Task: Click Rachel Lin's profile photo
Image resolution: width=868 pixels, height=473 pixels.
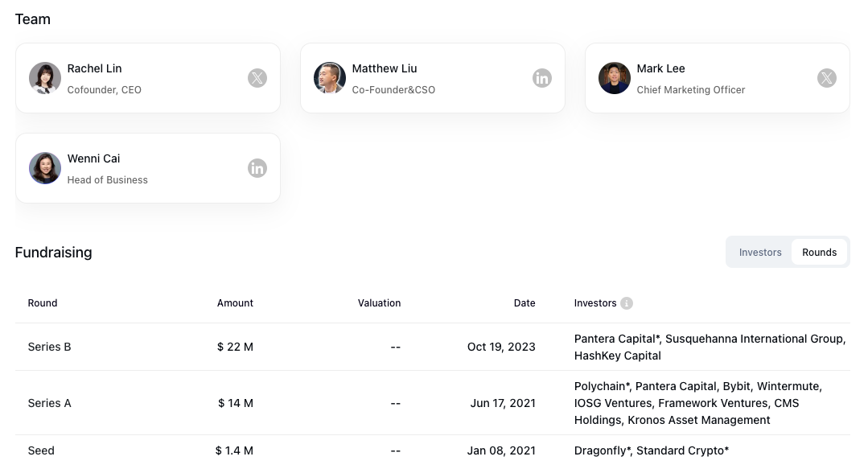Action: (x=45, y=78)
